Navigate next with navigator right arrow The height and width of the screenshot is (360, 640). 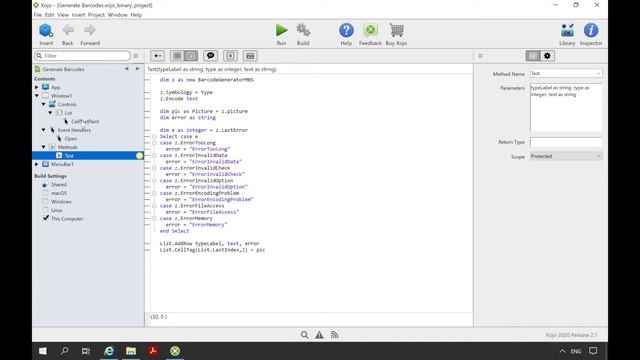click(138, 69)
